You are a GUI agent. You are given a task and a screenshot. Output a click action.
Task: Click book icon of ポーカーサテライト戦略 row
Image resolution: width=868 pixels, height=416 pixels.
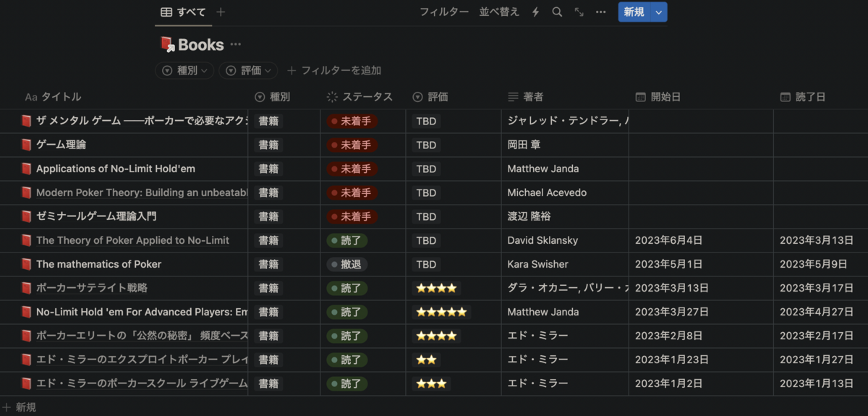[x=27, y=288]
